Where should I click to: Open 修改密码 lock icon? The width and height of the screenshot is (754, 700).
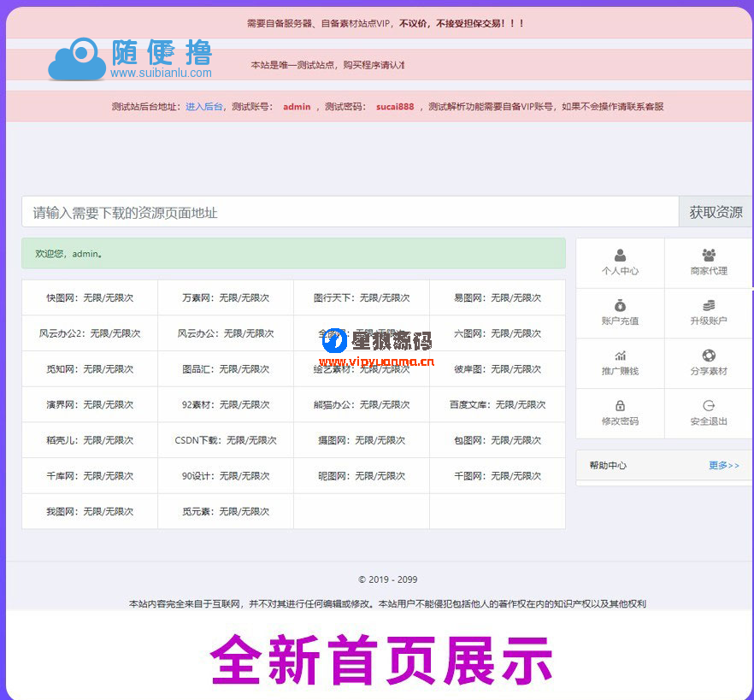coord(620,405)
